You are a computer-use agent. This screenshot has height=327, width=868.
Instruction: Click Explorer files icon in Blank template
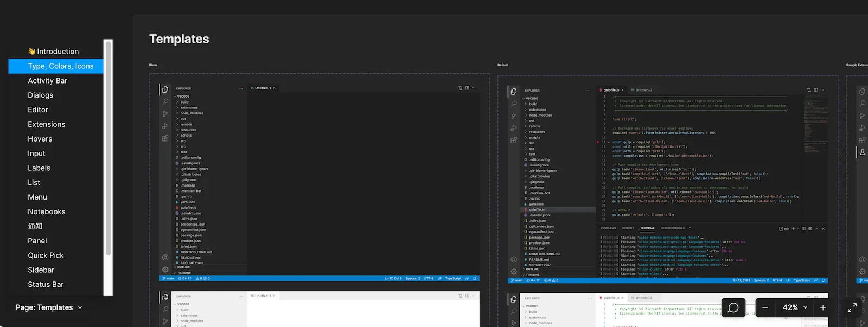coord(165,89)
